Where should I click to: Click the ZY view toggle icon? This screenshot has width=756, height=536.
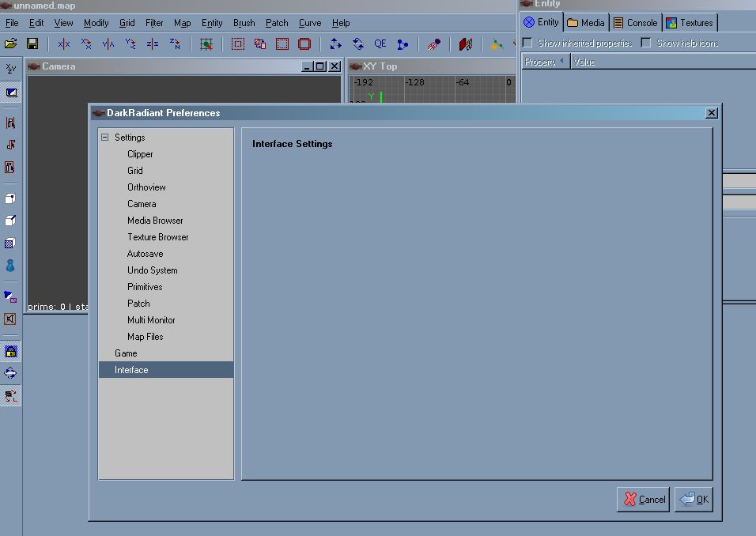(x=10, y=70)
